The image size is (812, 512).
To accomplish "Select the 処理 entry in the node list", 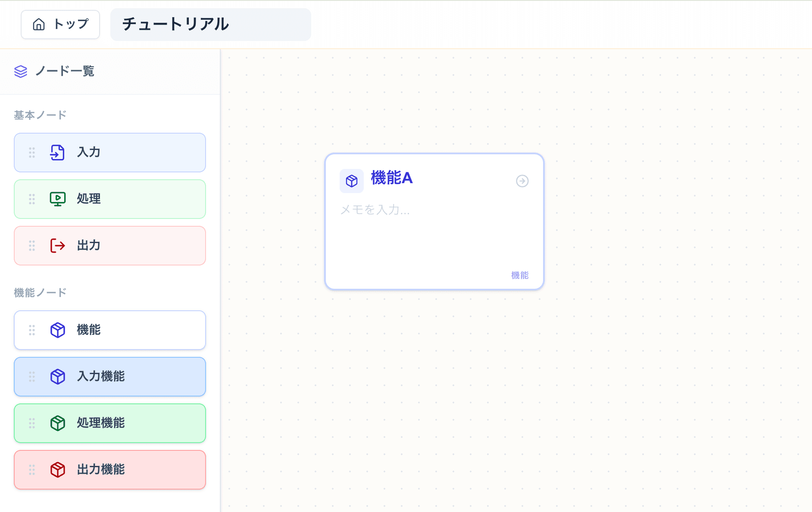I will point(110,199).
